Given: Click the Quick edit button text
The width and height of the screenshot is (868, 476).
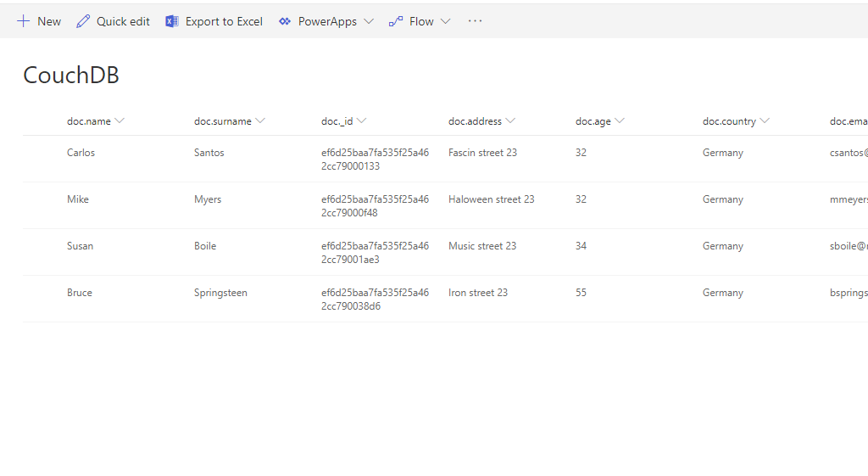Looking at the screenshot, I should point(123,21).
